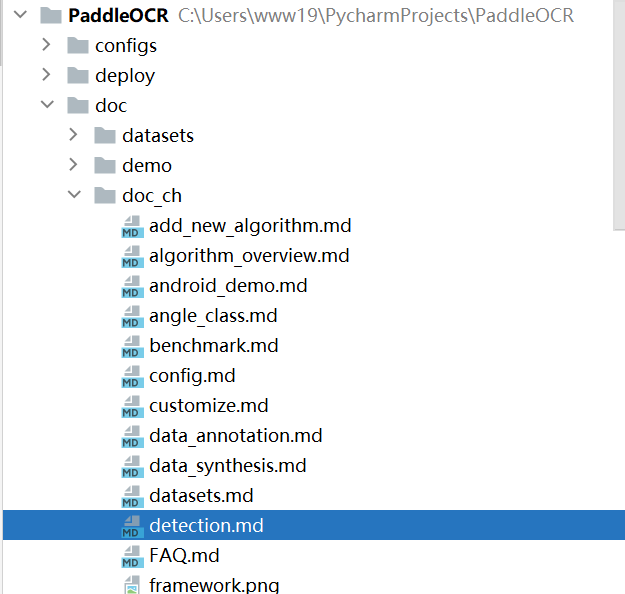Click the markdown icon of add_new_algorithm.md
The image size is (625, 594).
132,226
